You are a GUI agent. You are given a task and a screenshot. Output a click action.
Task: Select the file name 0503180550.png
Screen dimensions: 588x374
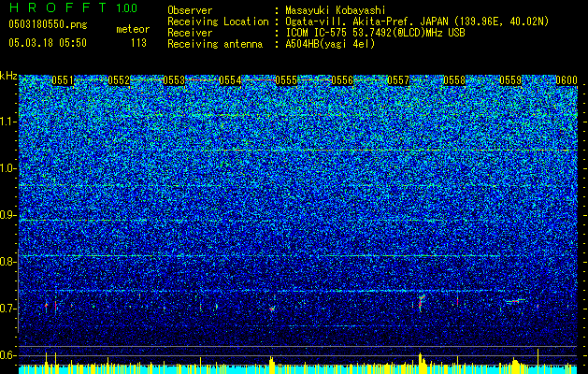point(48,24)
